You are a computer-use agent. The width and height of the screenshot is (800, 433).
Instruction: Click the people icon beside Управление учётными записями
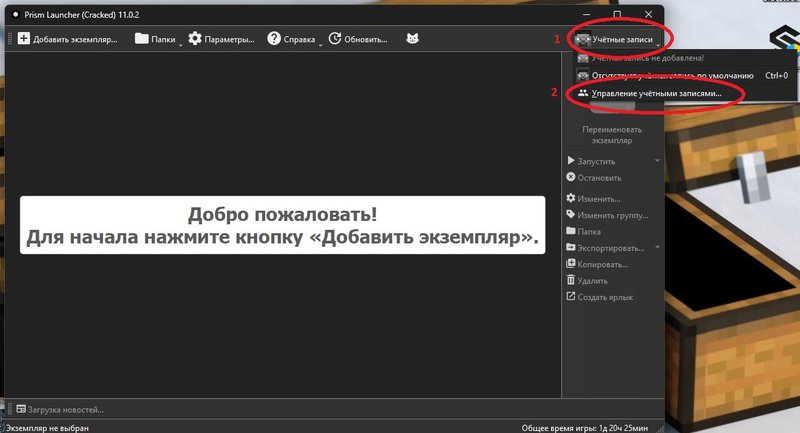point(583,93)
